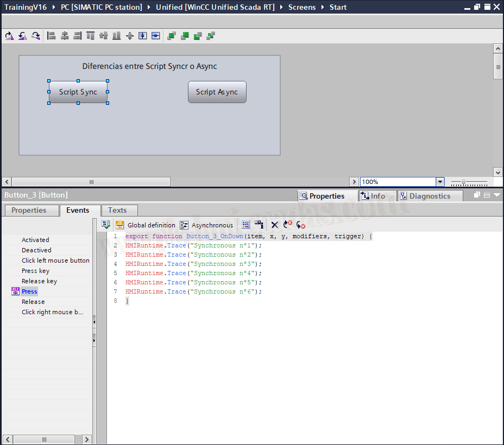The width and height of the screenshot is (504, 445).
Task: Click the zoom slider handle
Action: coord(463,182)
